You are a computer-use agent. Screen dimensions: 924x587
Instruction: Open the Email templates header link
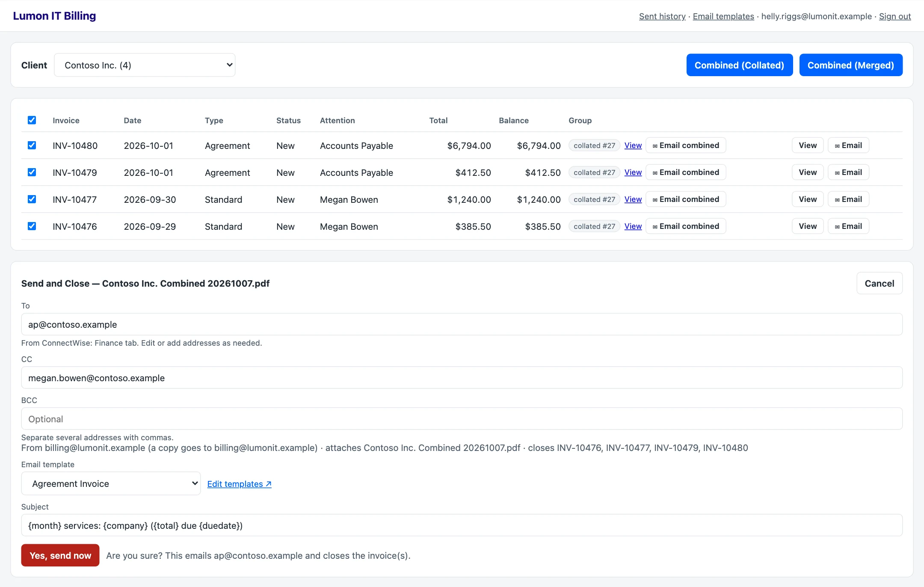click(x=723, y=16)
